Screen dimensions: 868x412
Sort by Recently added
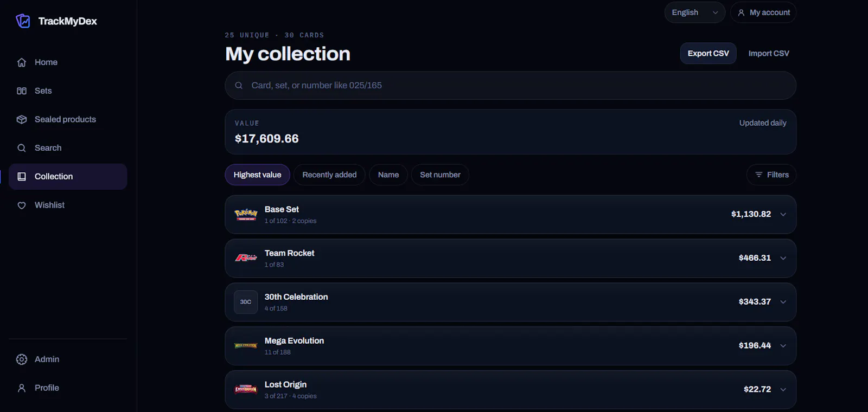tap(329, 175)
